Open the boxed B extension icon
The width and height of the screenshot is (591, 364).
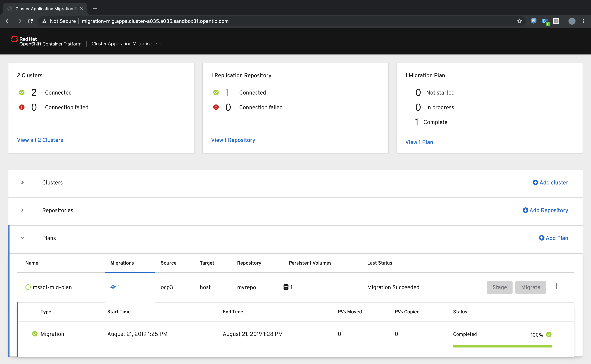556,21
